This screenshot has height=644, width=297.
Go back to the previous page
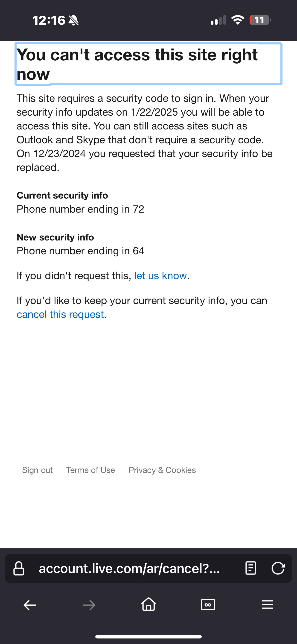point(29,605)
